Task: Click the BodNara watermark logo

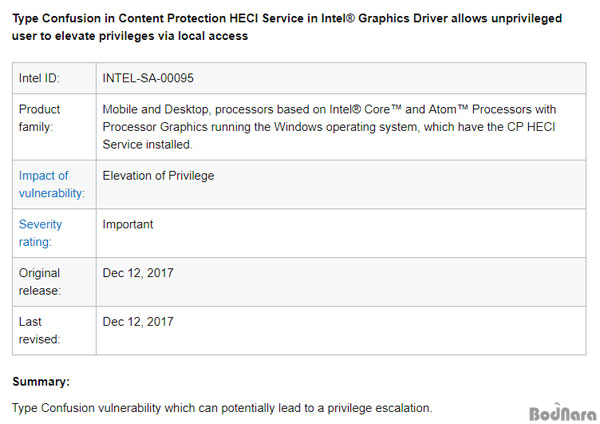Action: click(x=562, y=413)
